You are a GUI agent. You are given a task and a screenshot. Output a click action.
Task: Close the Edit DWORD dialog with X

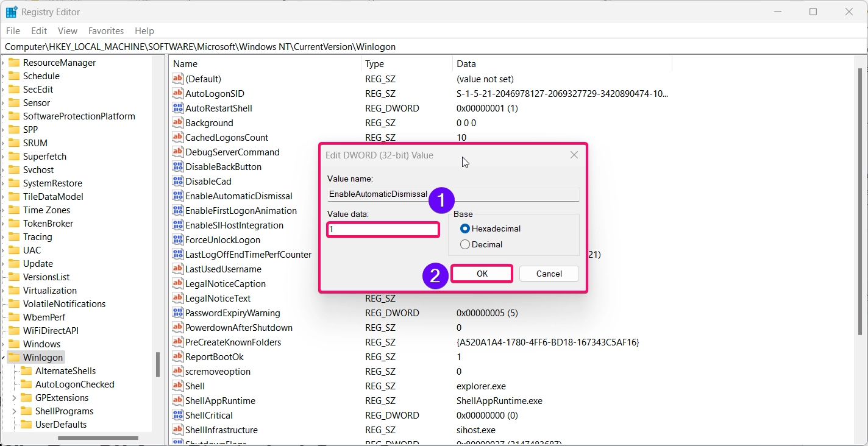pos(574,155)
